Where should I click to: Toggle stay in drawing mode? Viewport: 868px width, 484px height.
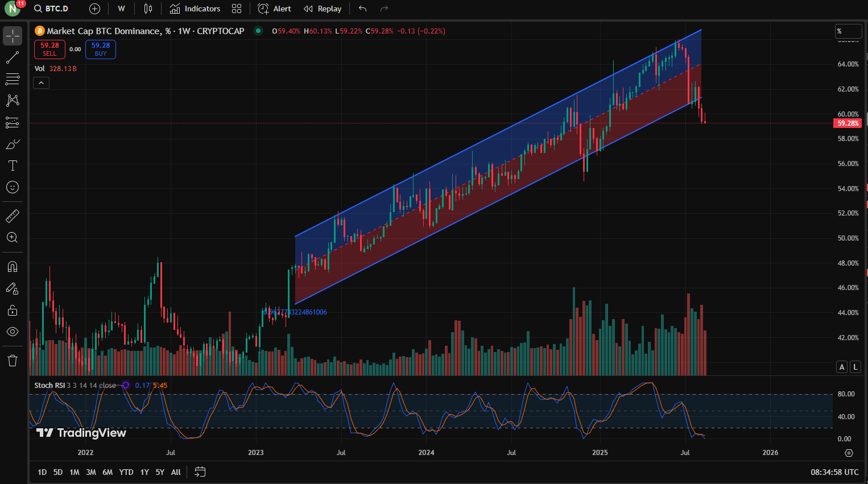[13, 288]
